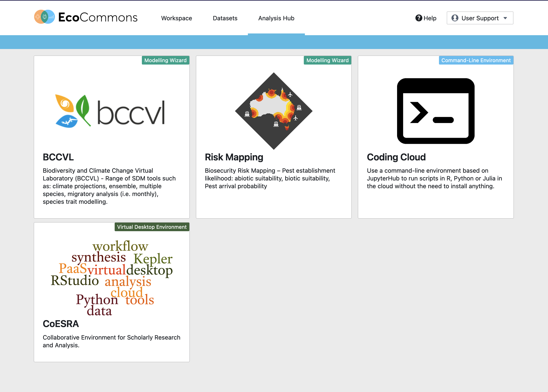This screenshot has height=392, width=548.
Task: Select the Analysis Hub tab
Action: (x=276, y=18)
